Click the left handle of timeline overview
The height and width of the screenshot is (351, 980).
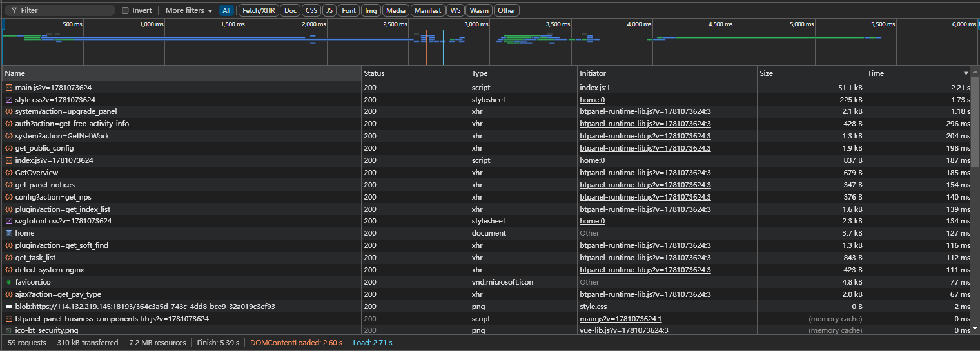pos(3,24)
